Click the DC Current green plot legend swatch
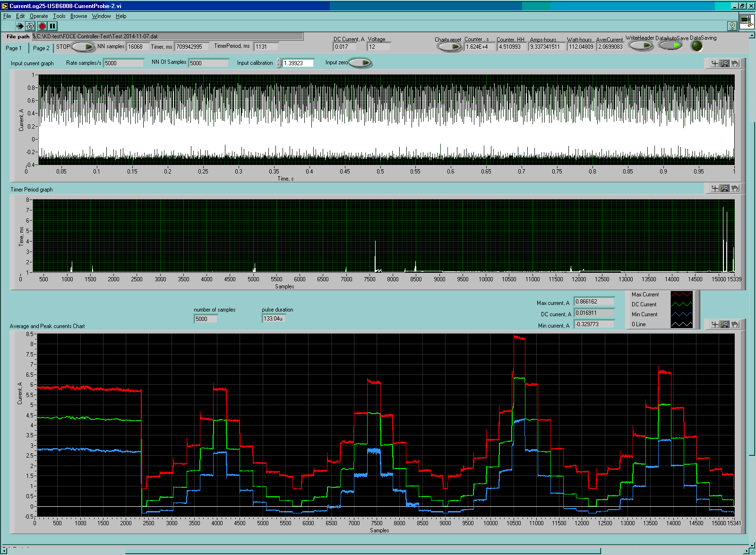 coord(681,304)
